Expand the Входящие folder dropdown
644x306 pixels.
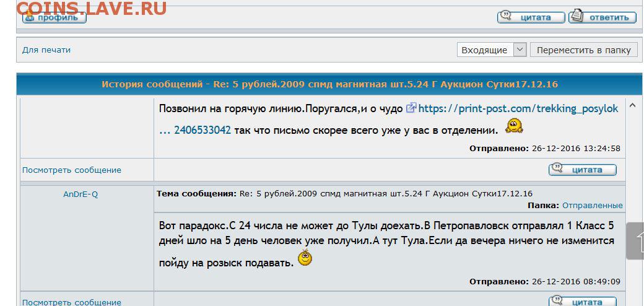coord(491,50)
